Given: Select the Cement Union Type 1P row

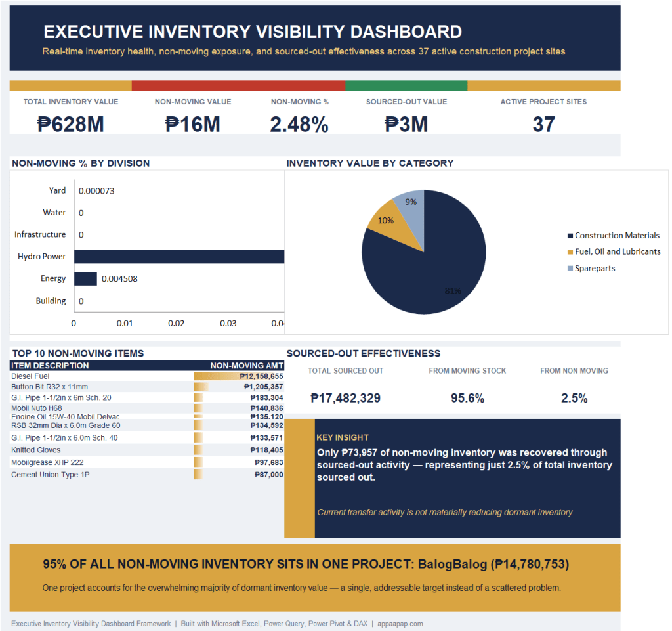Looking at the screenshot, I should pos(147,475).
